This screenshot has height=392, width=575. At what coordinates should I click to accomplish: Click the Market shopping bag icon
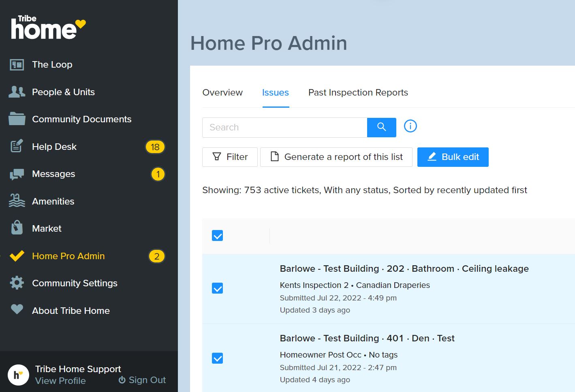click(x=17, y=228)
